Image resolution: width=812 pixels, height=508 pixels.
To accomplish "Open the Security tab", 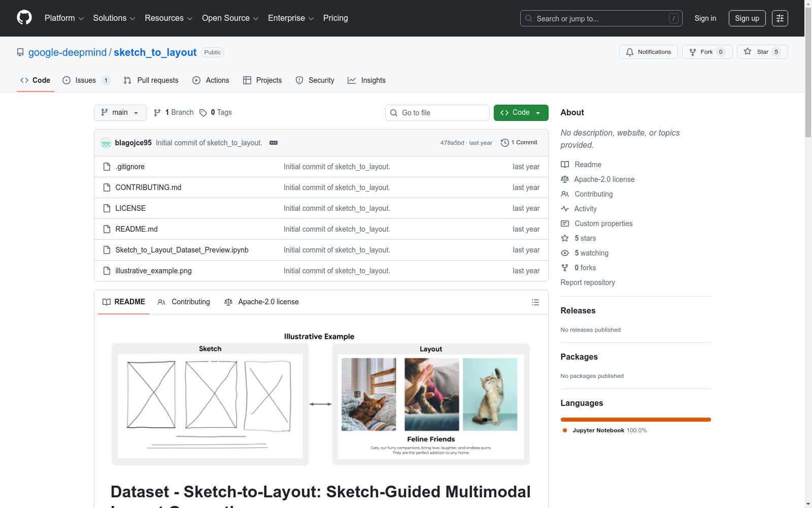I will tap(315, 80).
